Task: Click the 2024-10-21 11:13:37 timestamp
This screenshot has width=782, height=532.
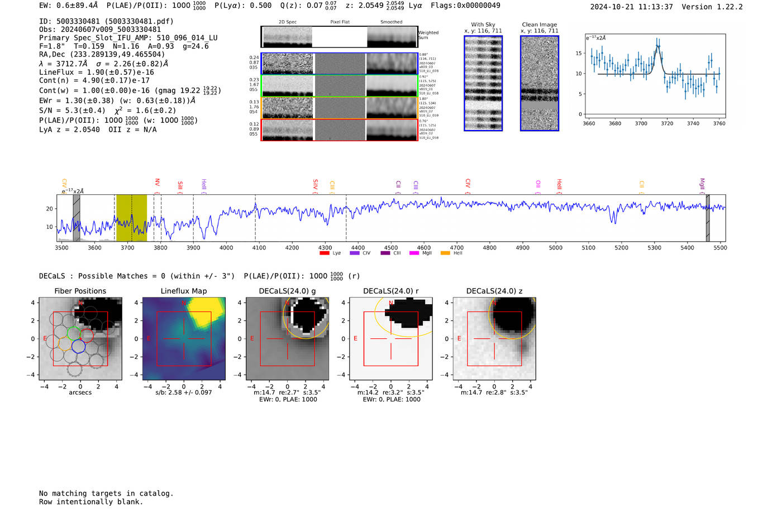Action: click(x=631, y=7)
